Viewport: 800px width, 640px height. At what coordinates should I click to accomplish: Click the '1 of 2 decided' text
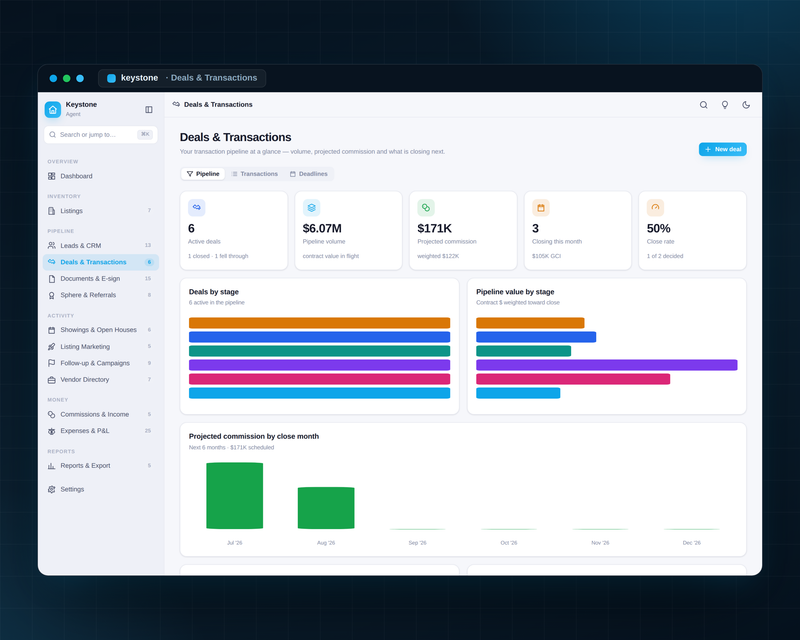tap(665, 256)
